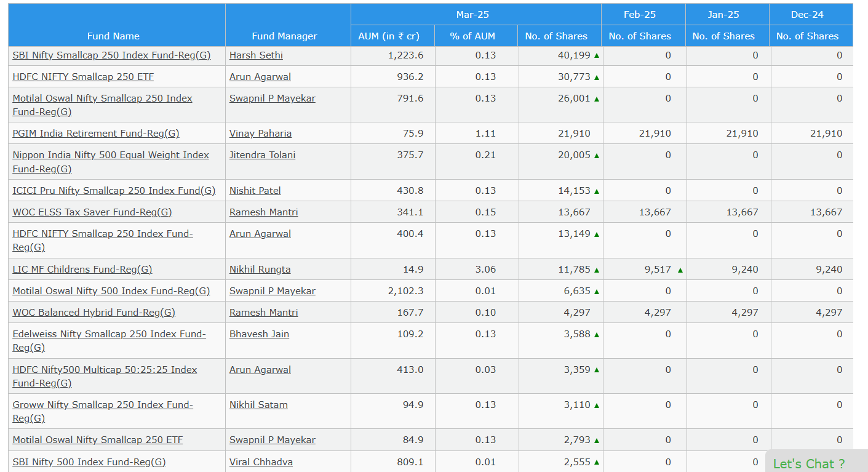The width and height of the screenshot is (868, 472).
Task: Open WOC ELSS Tax Saver Fund-Reg(G)
Action: click(92, 212)
